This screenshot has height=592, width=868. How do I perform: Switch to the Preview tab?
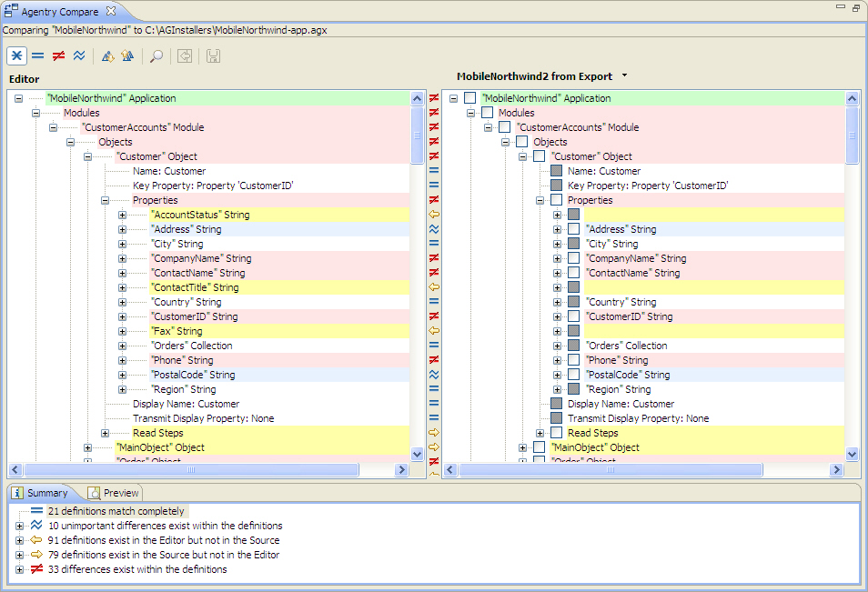(x=114, y=492)
